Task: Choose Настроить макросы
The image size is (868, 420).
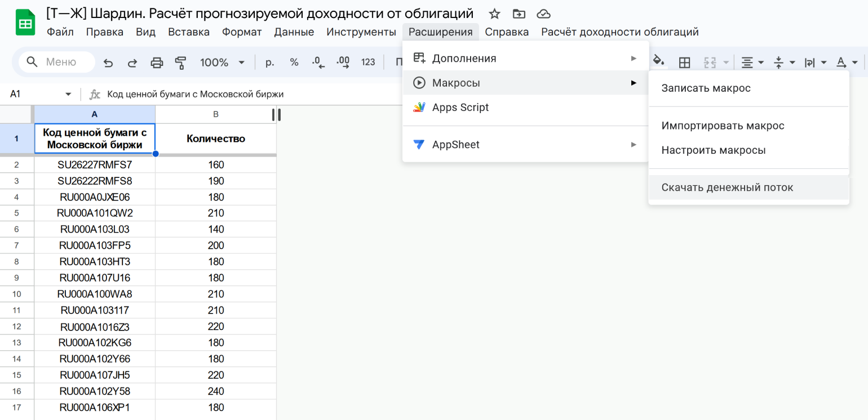Action: pyautogui.click(x=749, y=150)
